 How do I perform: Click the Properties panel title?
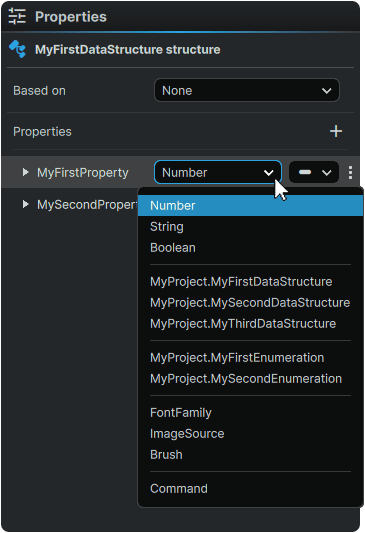[x=71, y=17]
